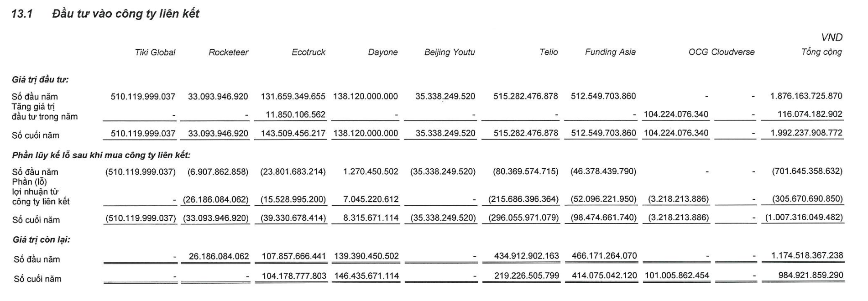Click the "Phần lũy kế lỗ" subsection heading
This screenshot has width=868, height=301.
(x=101, y=155)
